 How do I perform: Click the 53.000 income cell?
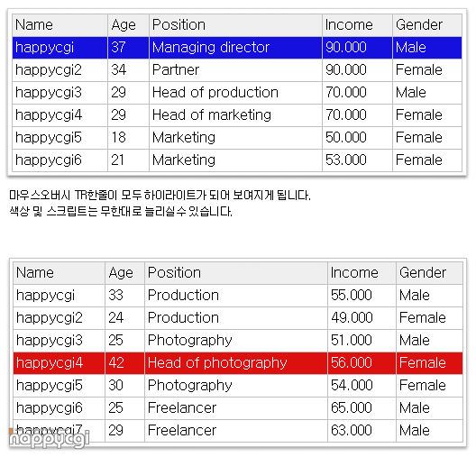pyautogui.click(x=357, y=160)
